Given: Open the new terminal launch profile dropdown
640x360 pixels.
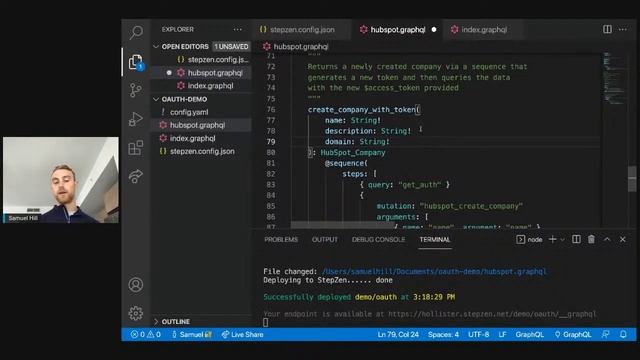Looking at the screenshot, I should (x=562, y=240).
